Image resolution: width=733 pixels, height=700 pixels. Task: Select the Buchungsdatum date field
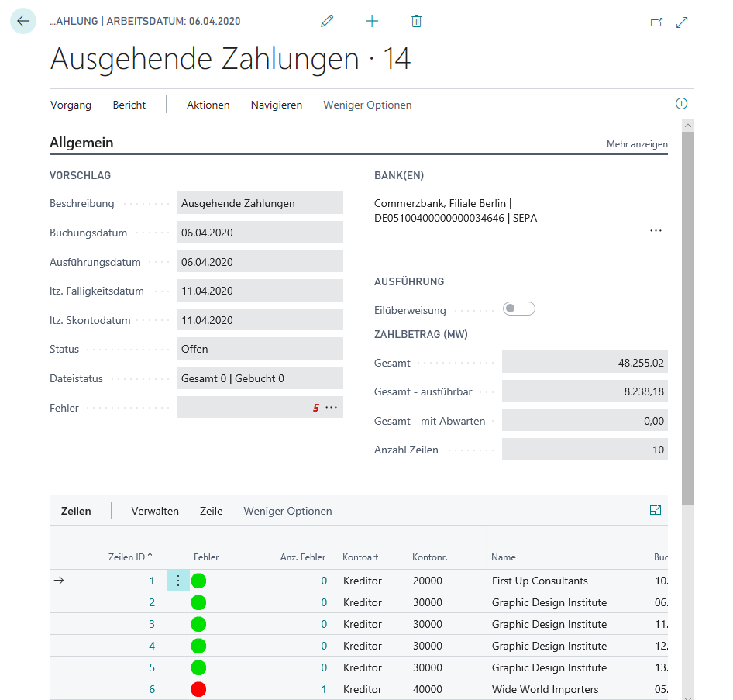point(260,231)
